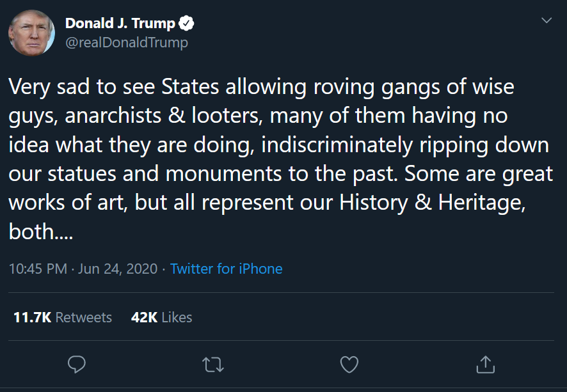Screen dimensions: 567x392
Task: Click the reply speech bubble icon
Action: point(77,365)
